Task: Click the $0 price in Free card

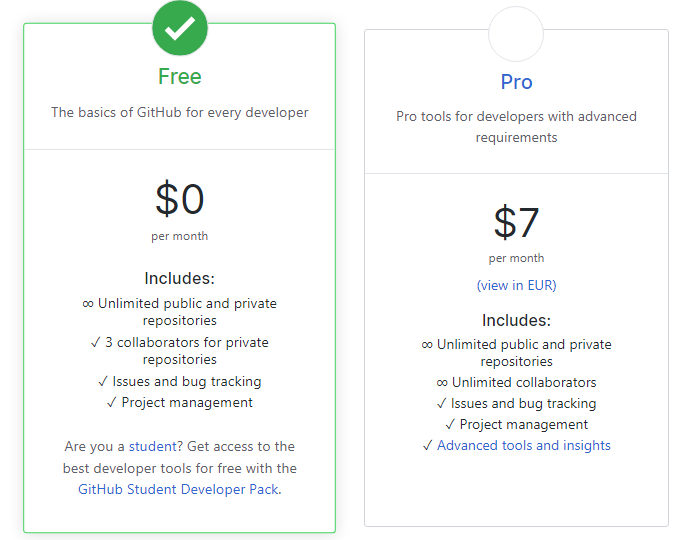Action: click(x=180, y=199)
